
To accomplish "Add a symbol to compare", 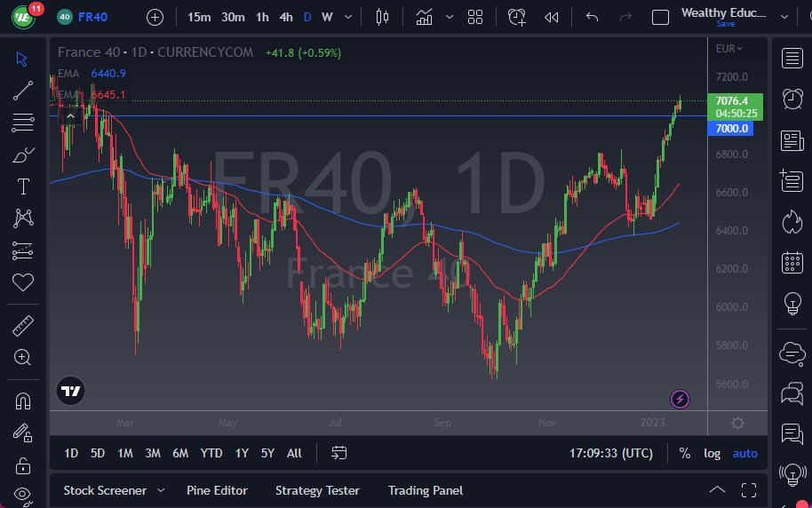I will tap(155, 18).
